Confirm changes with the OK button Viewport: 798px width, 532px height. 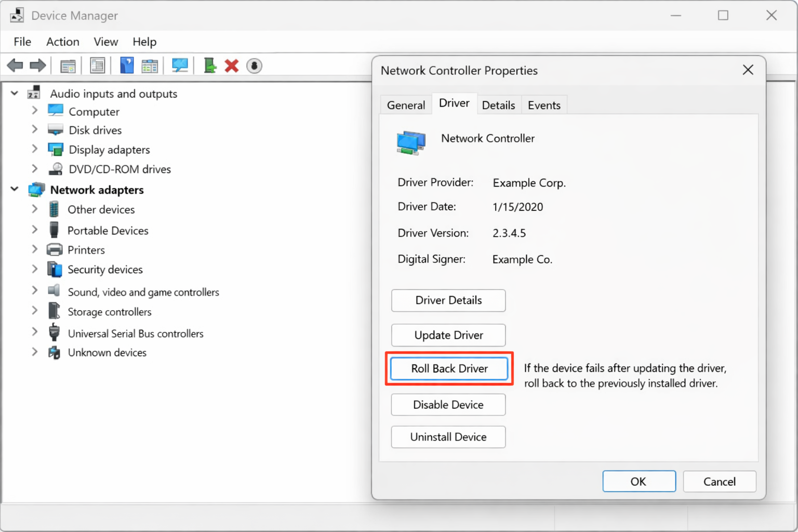(639, 481)
